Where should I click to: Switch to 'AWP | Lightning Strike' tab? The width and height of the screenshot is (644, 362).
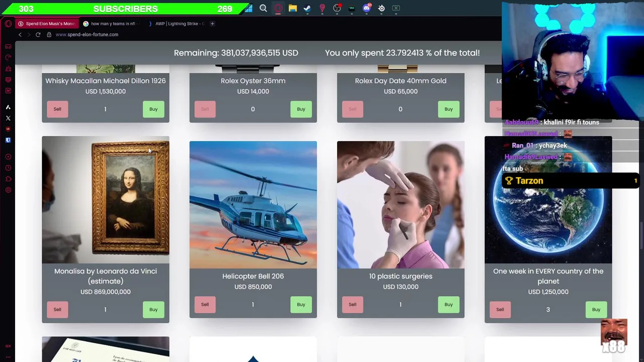click(176, 24)
